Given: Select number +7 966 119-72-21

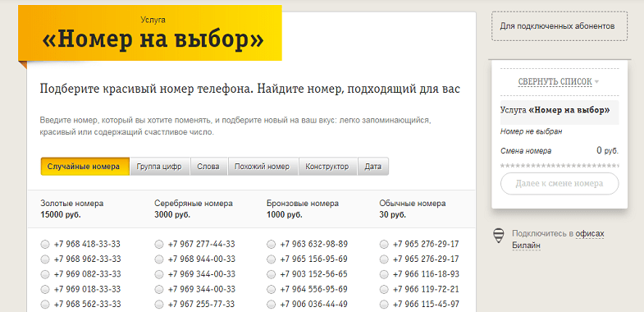Looking at the screenshot, I should (x=384, y=289).
